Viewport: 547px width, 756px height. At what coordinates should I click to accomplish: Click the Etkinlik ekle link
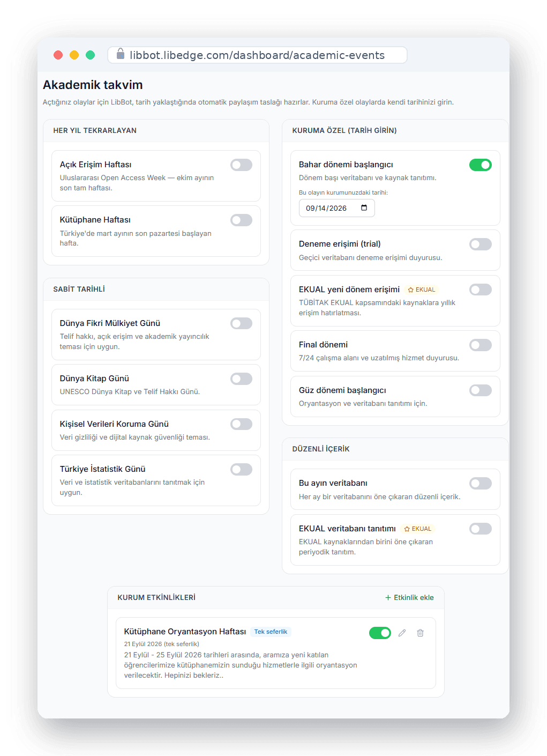pos(409,598)
